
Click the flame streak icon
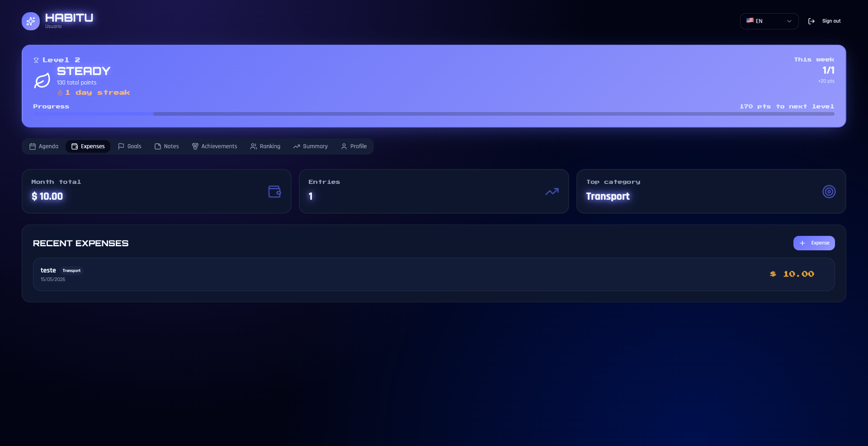click(x=60, y=93)
